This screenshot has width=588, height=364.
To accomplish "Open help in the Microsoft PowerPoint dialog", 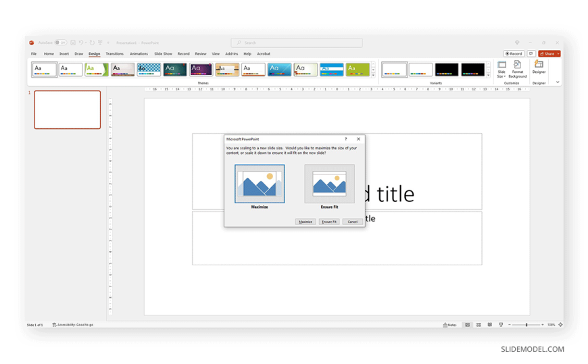I will click(x=346, y=139).
